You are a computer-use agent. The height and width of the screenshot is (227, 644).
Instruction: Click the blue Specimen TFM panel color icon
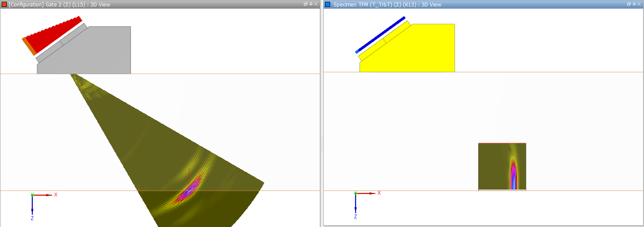[328, 4]
